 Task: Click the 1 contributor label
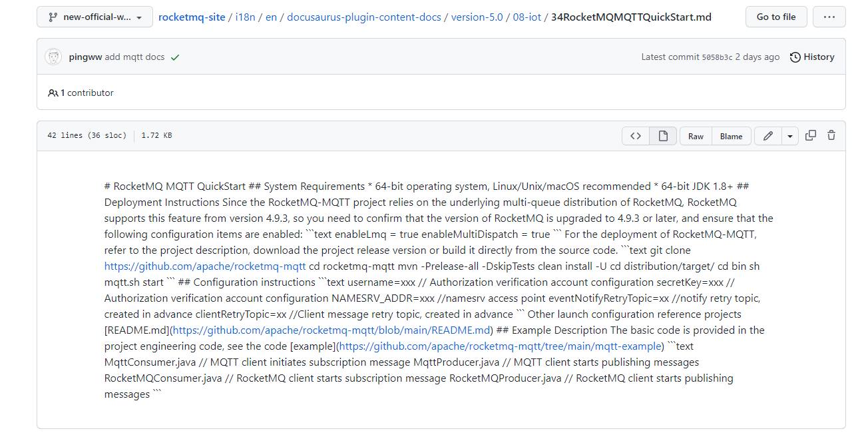87,93
